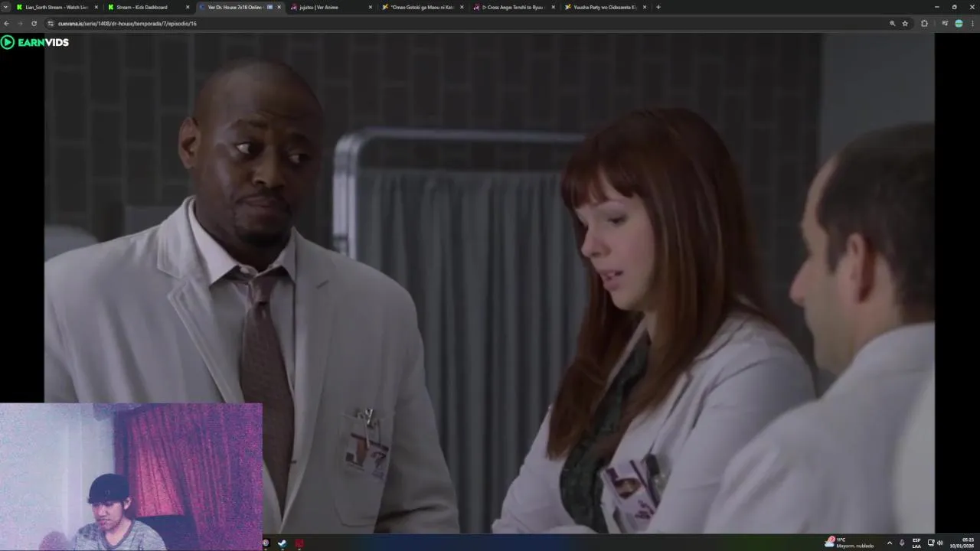Viewport: 980px width, 551px height.
Task: Close the Omae Gotoki ga Maou tab
Action: 462,7
